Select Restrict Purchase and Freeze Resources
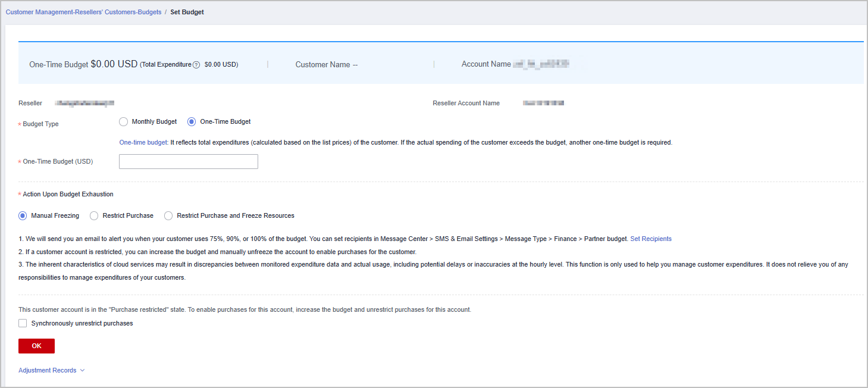The height and width of the screenshot is (388, 868). pyautogui.click(x=168, y=216)
